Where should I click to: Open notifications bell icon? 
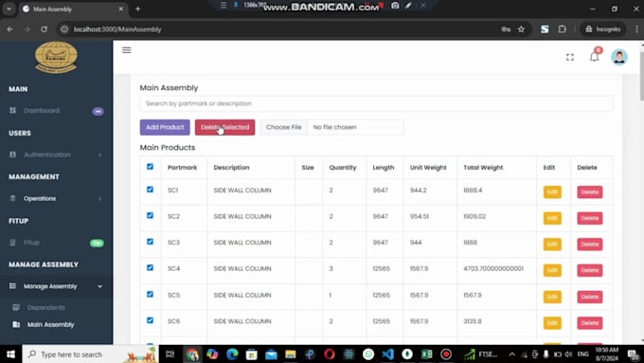[595, 56]
